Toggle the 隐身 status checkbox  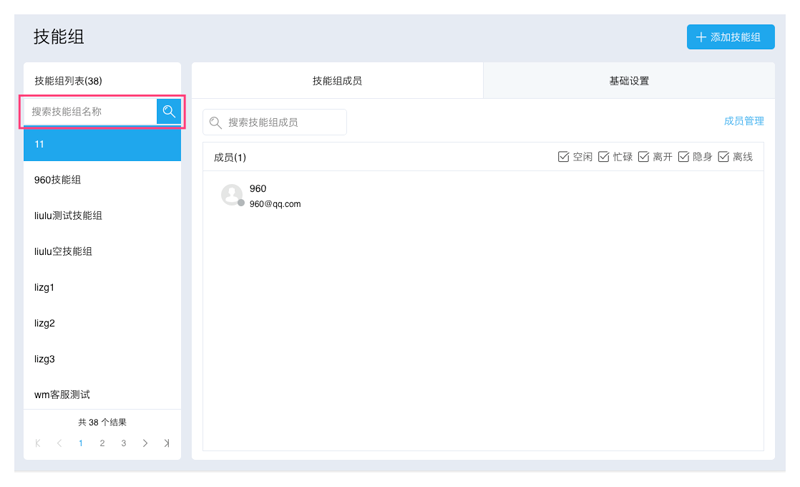[684, 157]
